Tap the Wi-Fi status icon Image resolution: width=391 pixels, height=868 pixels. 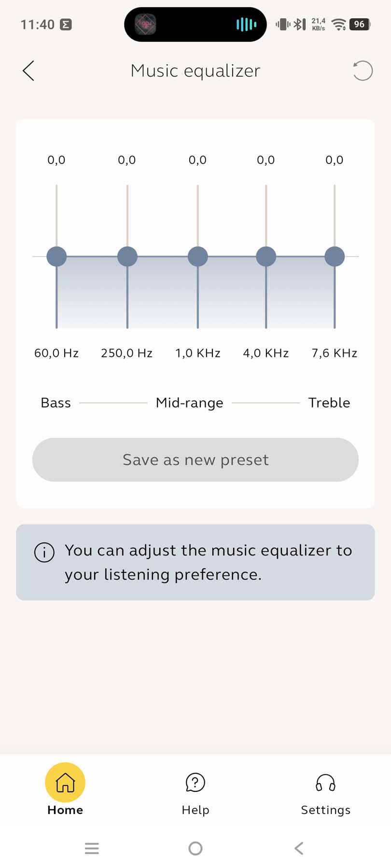click(339, 25)
